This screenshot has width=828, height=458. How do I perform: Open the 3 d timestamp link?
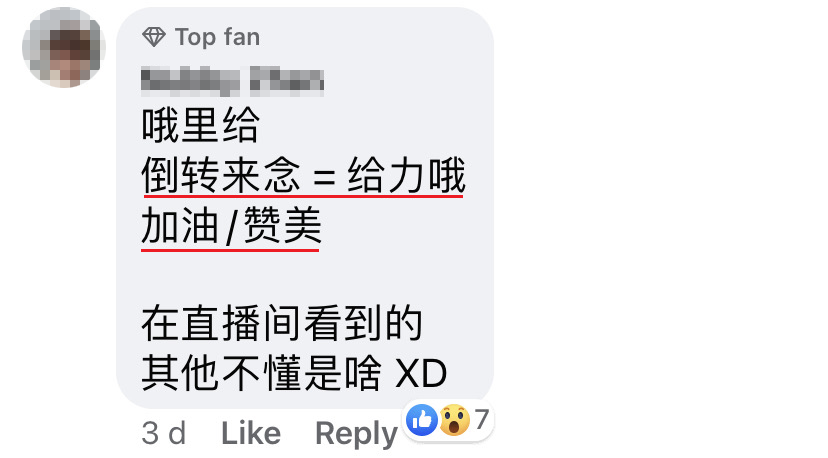164,434
